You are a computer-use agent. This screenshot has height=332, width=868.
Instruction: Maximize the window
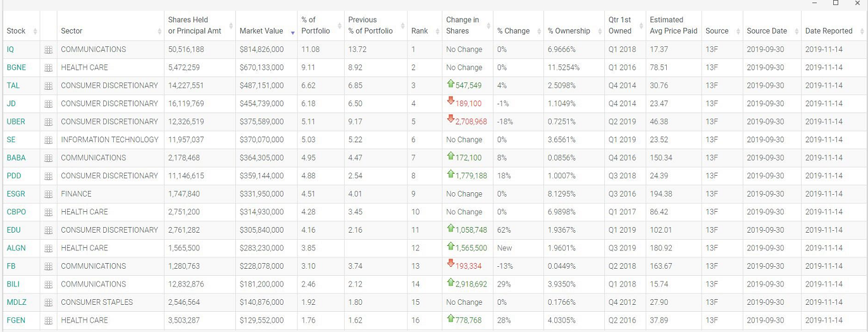836,3
